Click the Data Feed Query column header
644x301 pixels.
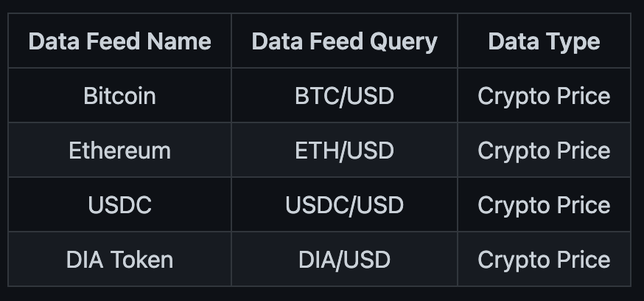coord(344,41)
